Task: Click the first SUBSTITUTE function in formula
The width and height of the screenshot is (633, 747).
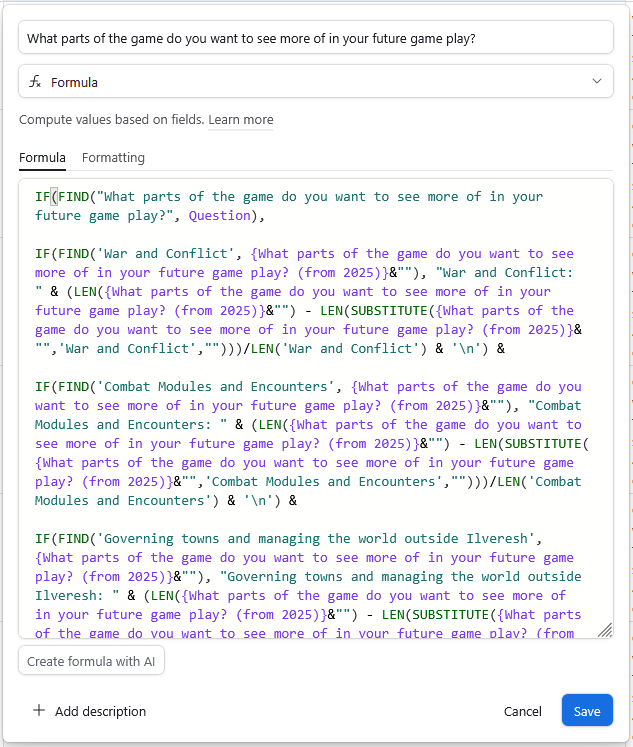Action: pos(389,311)
